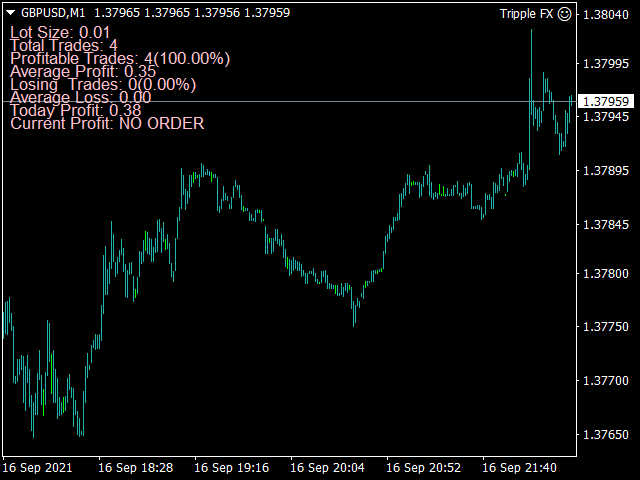Click the current price label 1.37959
The width and height of the screenshot is (640, 480).
pyautogui.click(x=606, y=101)
